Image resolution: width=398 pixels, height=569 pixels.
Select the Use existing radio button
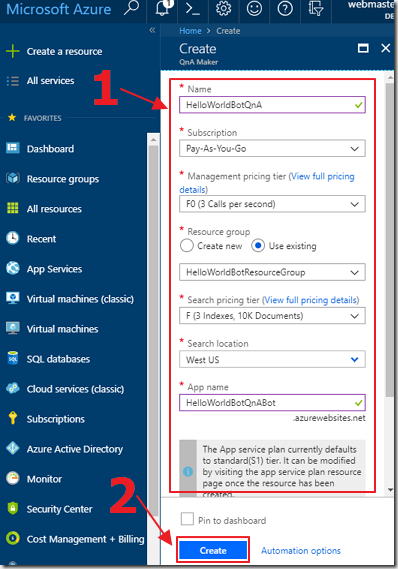pyautogui.click(x=258, y=246)
